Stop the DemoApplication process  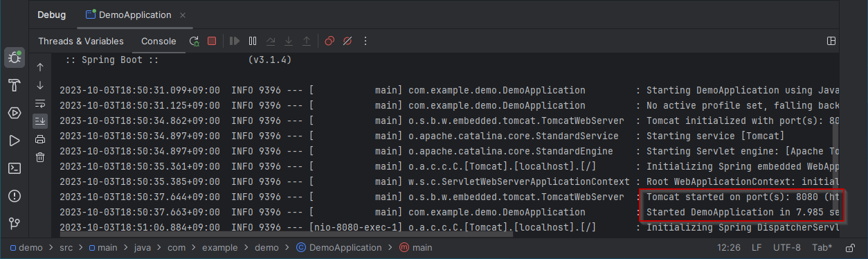point(213,42)
